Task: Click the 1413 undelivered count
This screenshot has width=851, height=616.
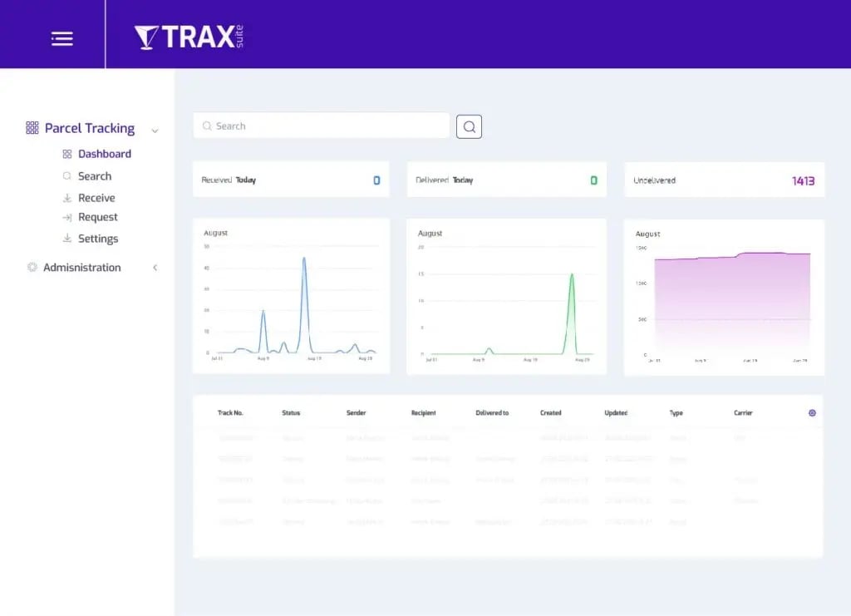Action: pyautogui.click(x=803, y=180)
